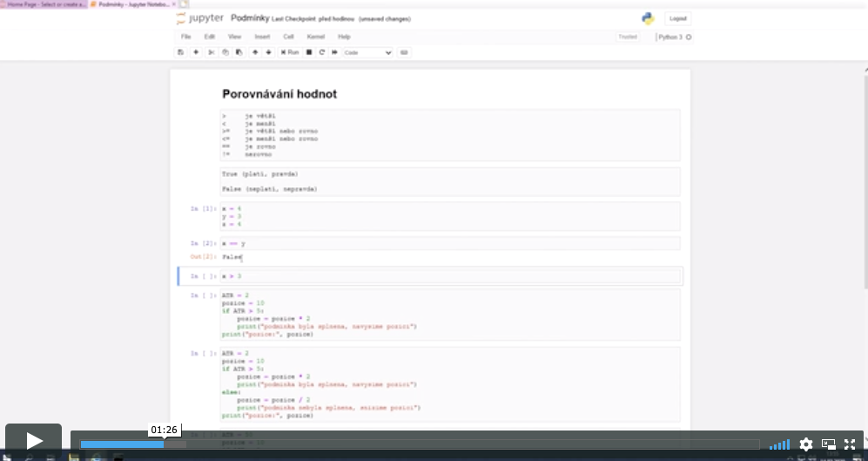
Task: Open the Insert menu
Action: click(262, 37)
